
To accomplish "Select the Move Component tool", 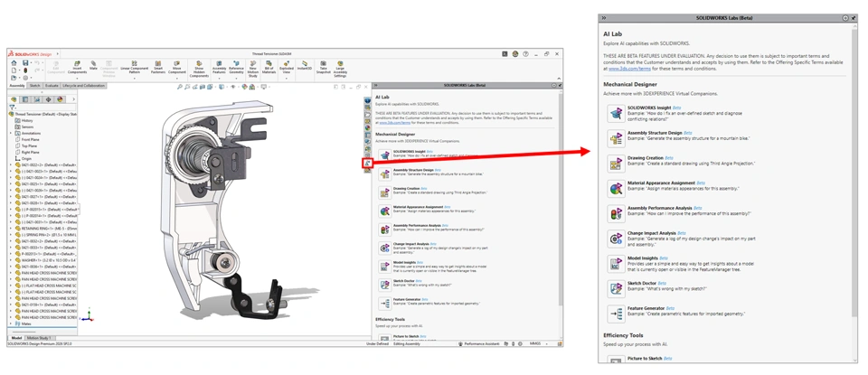I will [176, 66].
